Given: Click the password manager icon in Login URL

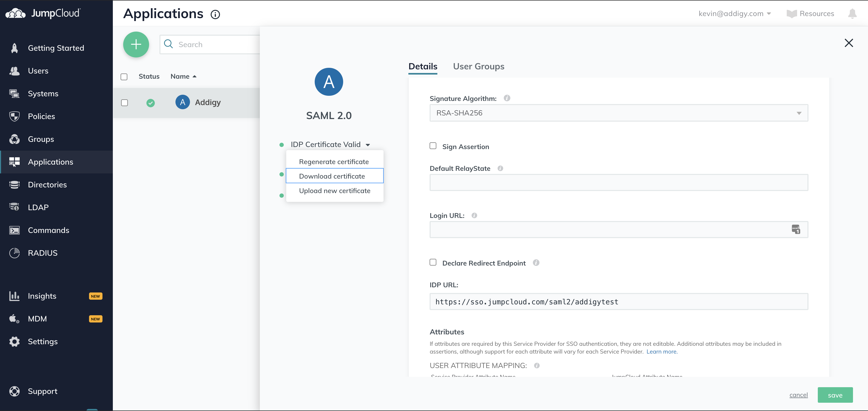Looking at the screenshot, I should (x=796, y=229).
